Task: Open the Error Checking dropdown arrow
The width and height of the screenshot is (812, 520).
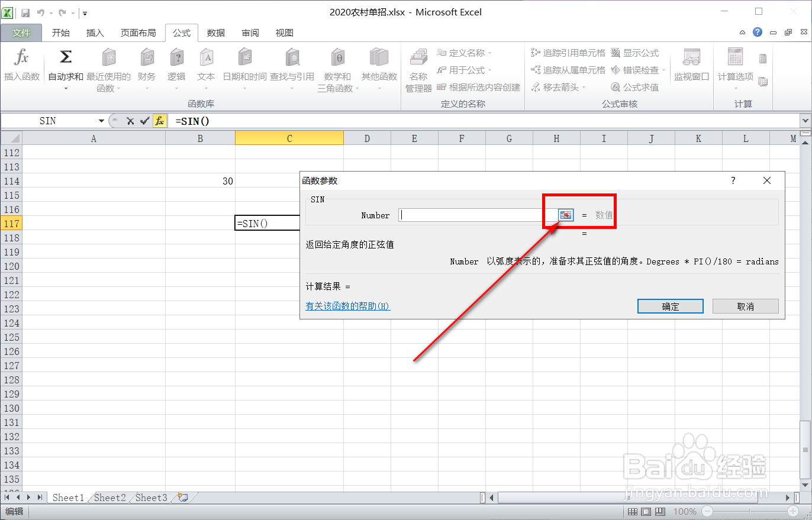Action: 663,70
